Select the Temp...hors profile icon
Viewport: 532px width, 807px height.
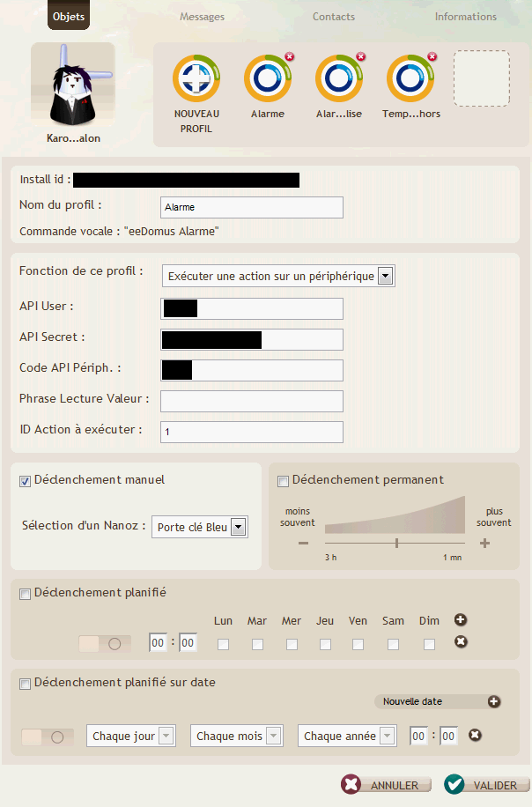pyautogui.click(x=410, y=78)
